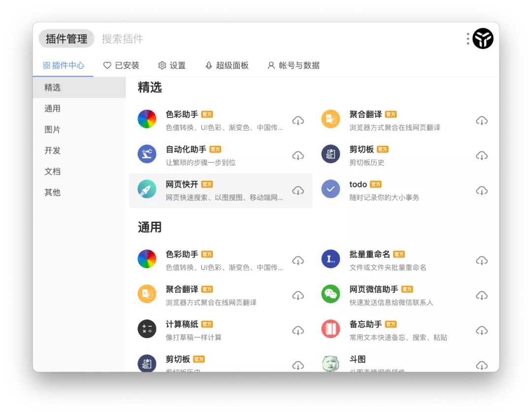The width and height of the screenshot is (532, 415).
Task: Click 计算稿纸 calculator icon
Action: 147,329
